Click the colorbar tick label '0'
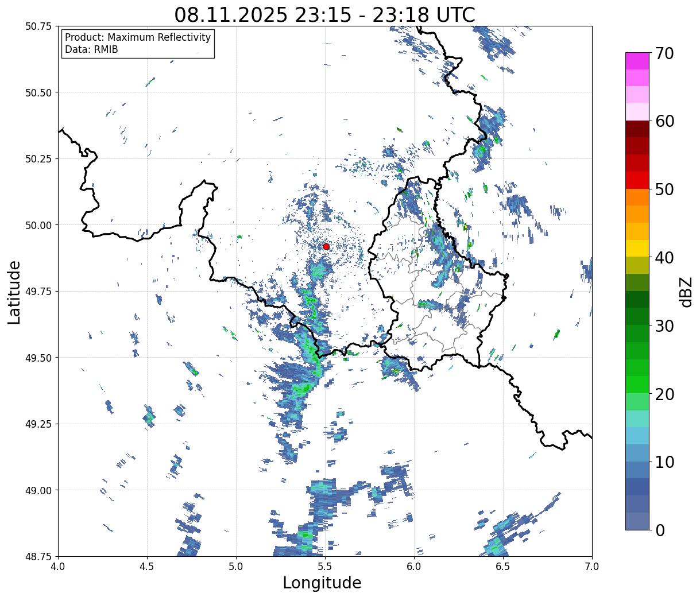The height and width of the screenshot is (597, 700). [x=659, y=530]
